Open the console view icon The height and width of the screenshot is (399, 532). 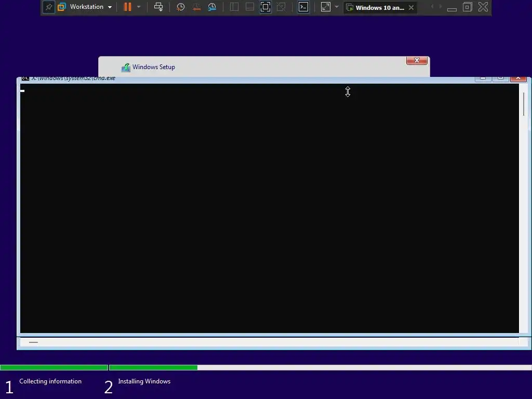303,7
